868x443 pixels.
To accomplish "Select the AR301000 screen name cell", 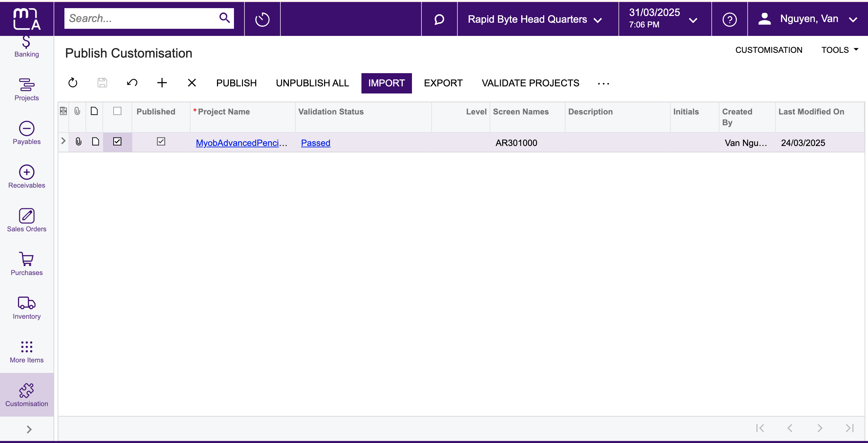I will [528, 143].
